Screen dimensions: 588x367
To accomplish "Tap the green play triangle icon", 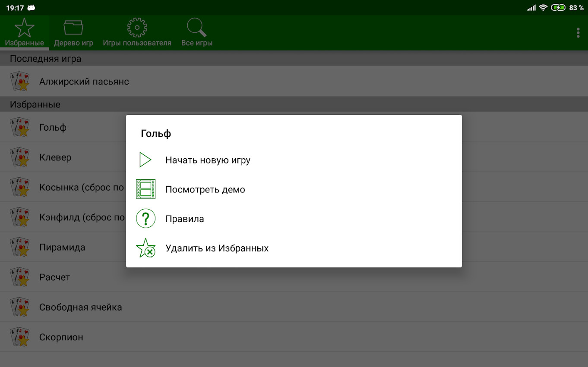I will coord(145,160).
